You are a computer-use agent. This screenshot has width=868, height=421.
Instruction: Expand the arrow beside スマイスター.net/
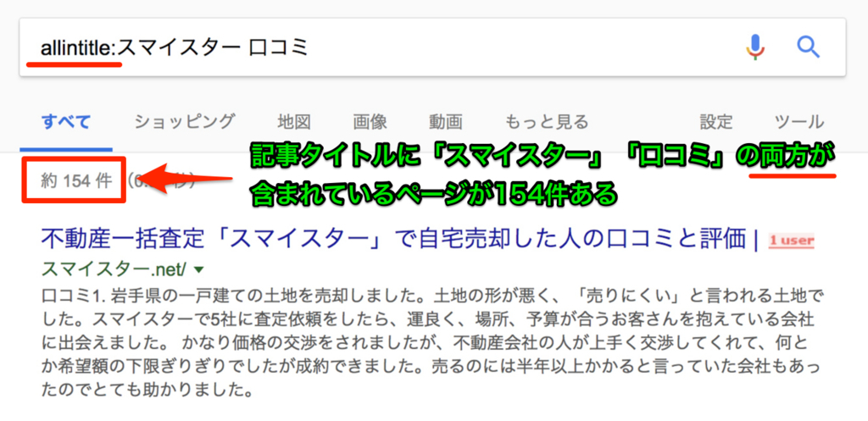coord(199,270)
